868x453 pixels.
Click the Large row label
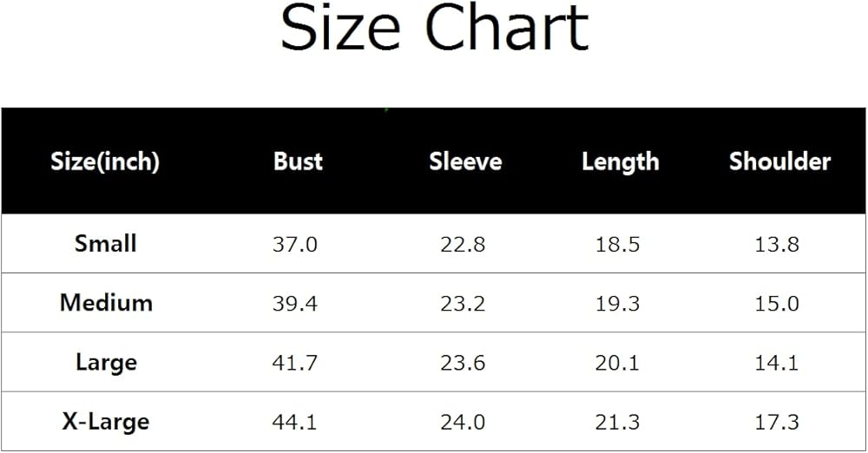106,362
